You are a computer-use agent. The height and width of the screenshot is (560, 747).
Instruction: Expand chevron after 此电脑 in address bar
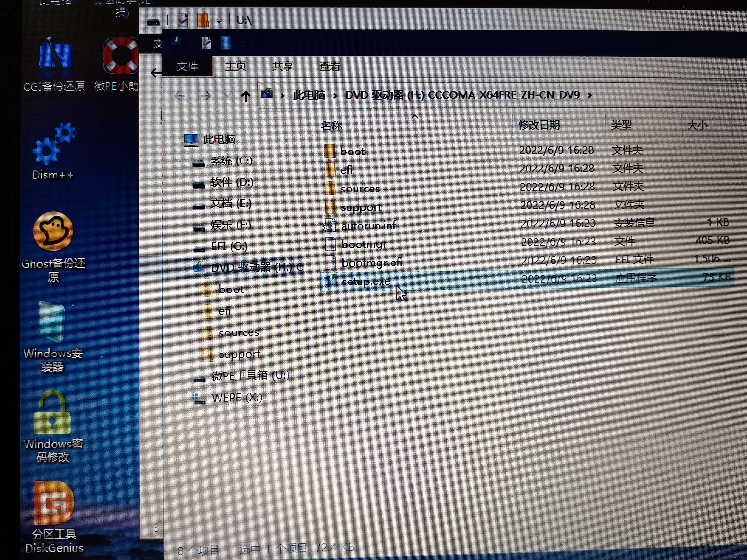click(335, 96)
